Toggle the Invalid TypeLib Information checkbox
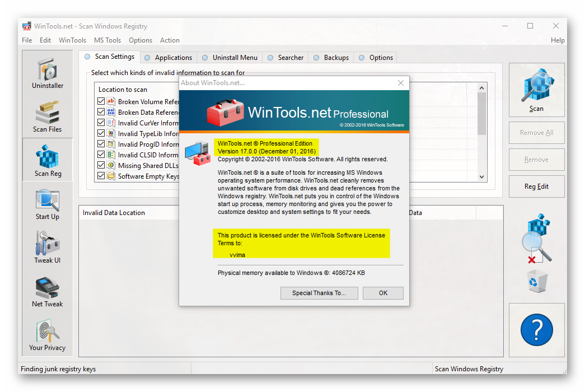Screen dimensions: 585x392 (101, 133)
